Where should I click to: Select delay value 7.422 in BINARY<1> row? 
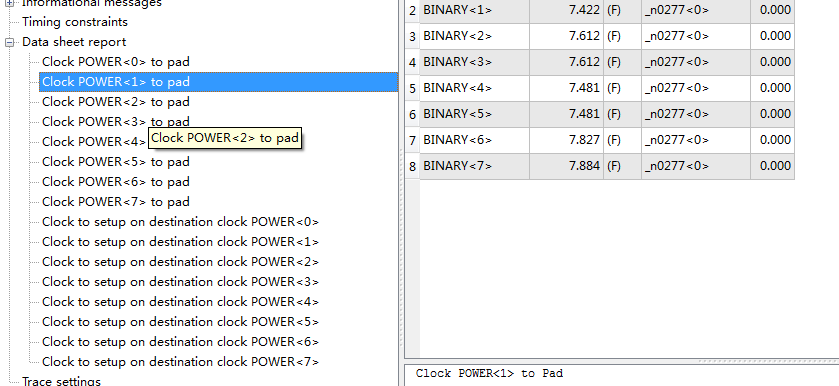point(567,10)
